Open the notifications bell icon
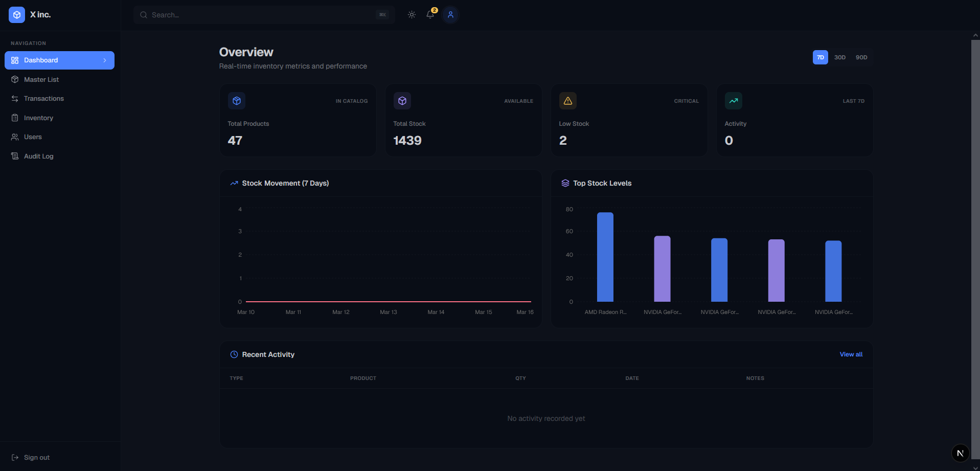The width and height of the screenshot is (980, 471). [430, 15]
